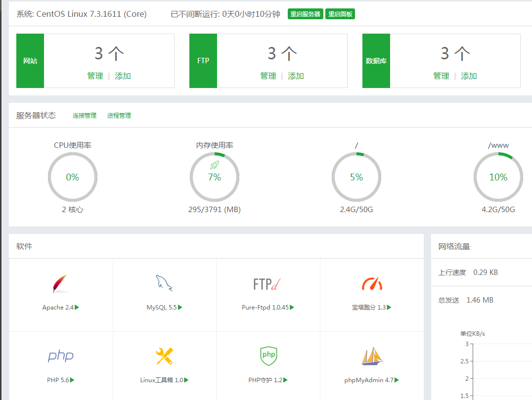Click the PHP logo icon
This screenshot has height=400, width=532.
pos(61,356)
